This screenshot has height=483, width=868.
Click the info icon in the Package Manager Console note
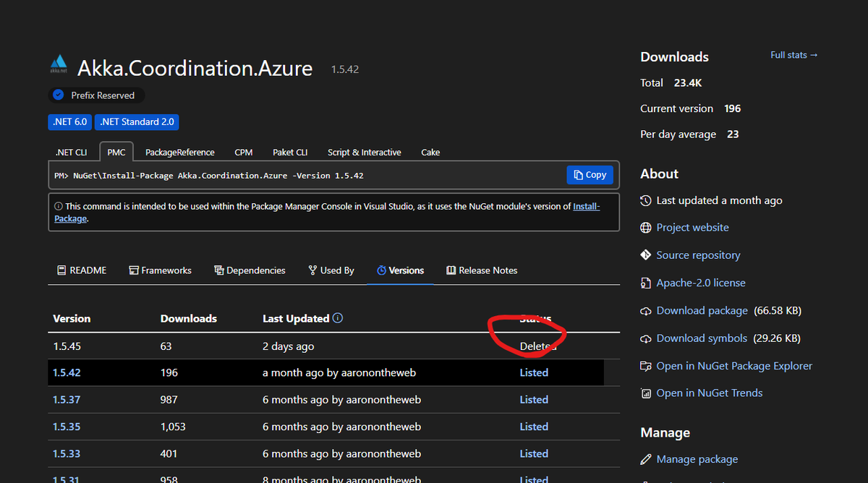[x=59, y=206]
